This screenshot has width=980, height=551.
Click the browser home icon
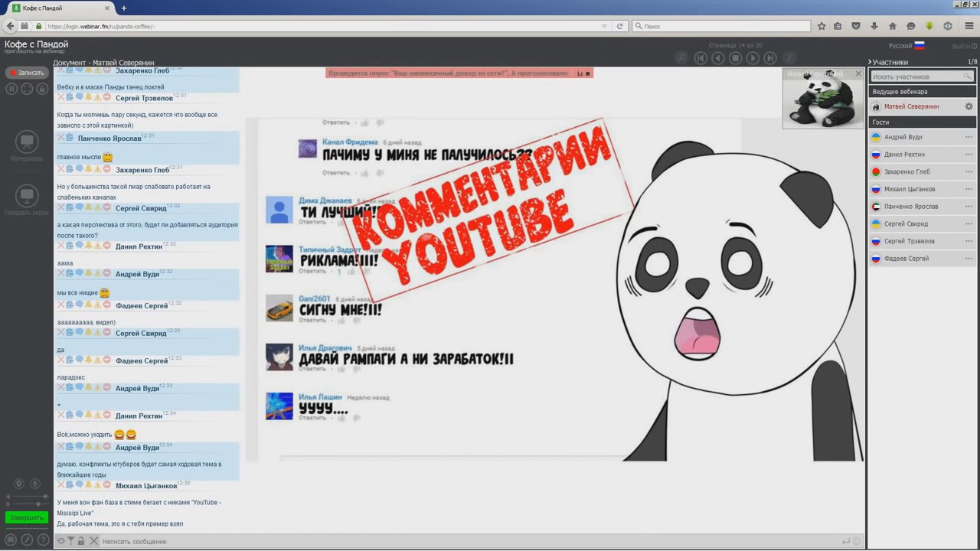point(892,26)
